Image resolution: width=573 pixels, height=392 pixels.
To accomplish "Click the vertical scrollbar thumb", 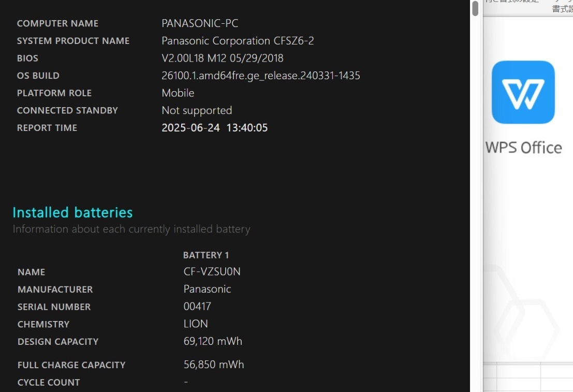I will coord(475,8).
